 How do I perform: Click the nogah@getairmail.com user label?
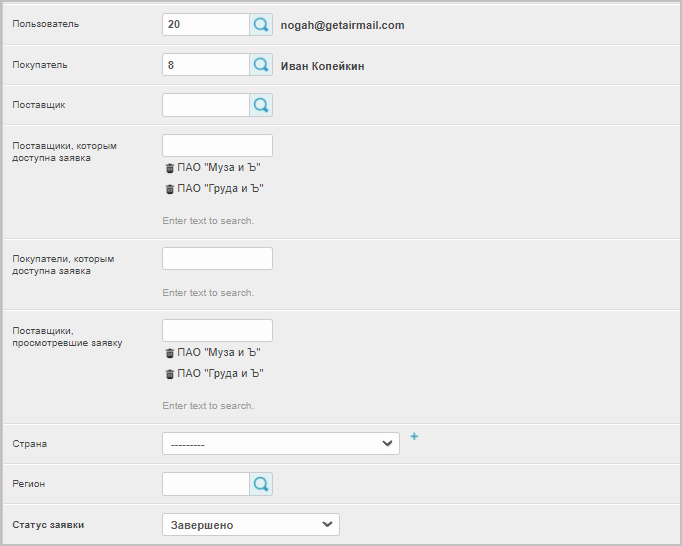[x=342, y=25]
